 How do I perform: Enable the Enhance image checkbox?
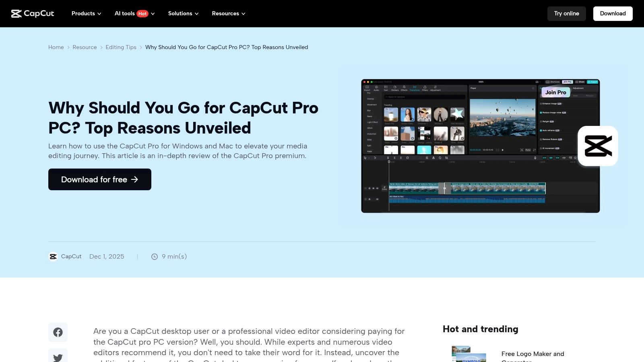click(541, 104)
